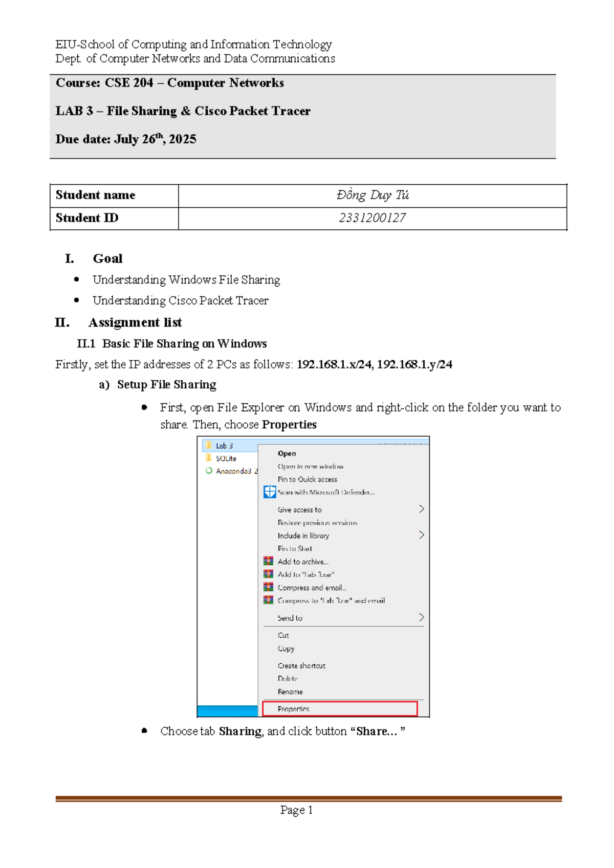Click the Microsoft Defender shield icon
This screenshot has height=868, width=614.
270,492
